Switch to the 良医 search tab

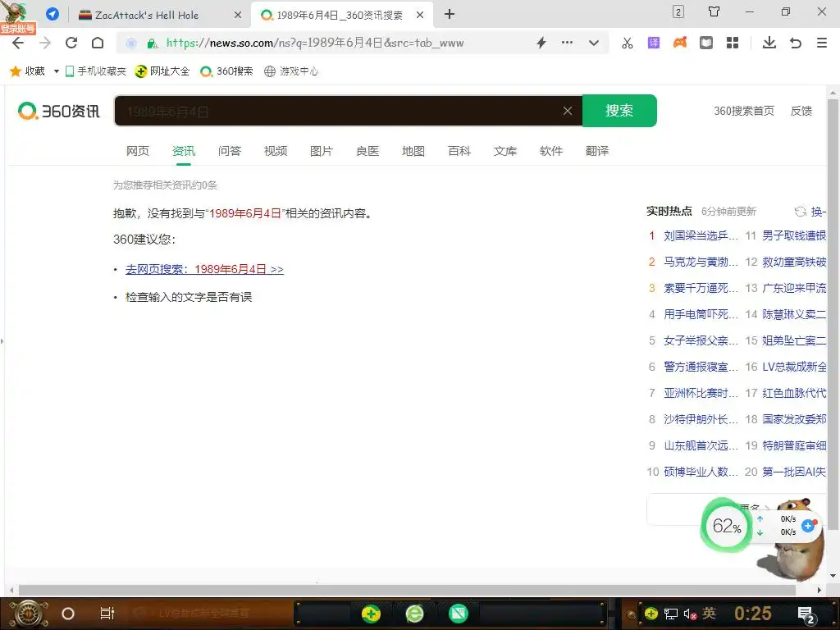pyautogui.click(x=367, y=151)
